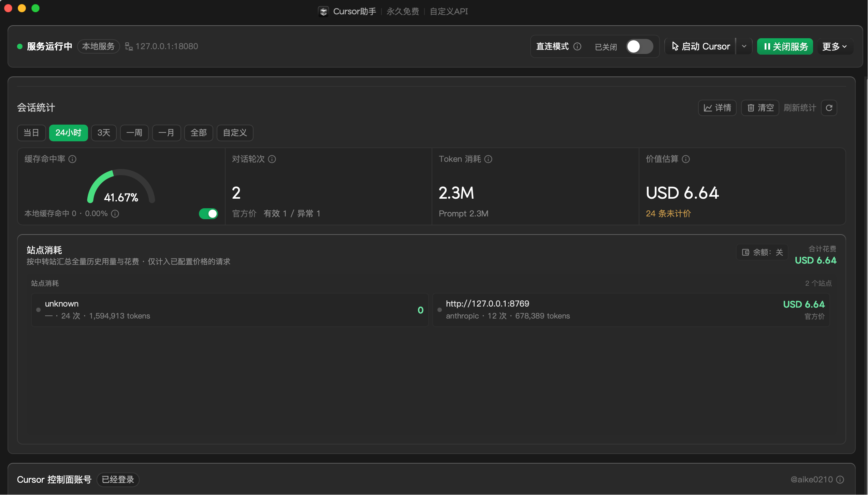Click the conversation rounds info icon
The image size is (868, 495).
click(272, 159)
